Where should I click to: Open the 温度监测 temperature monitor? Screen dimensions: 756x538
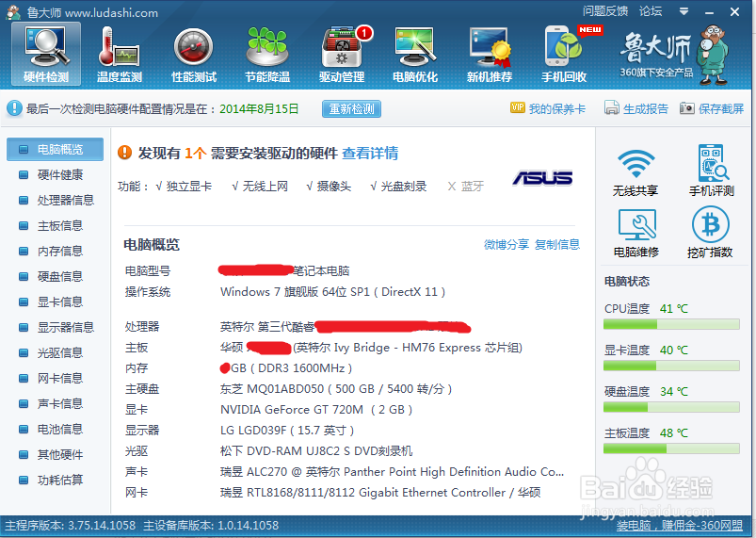pos(119,55)
